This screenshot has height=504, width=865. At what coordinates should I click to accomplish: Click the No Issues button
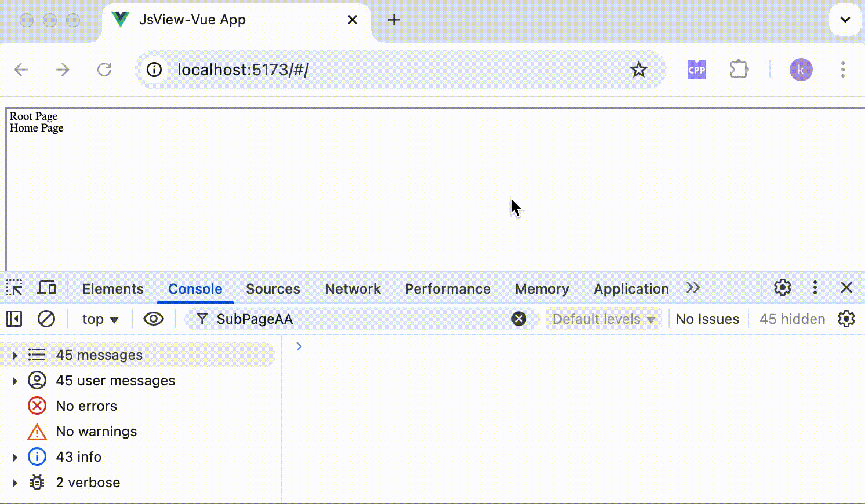[x=707, y=319]
